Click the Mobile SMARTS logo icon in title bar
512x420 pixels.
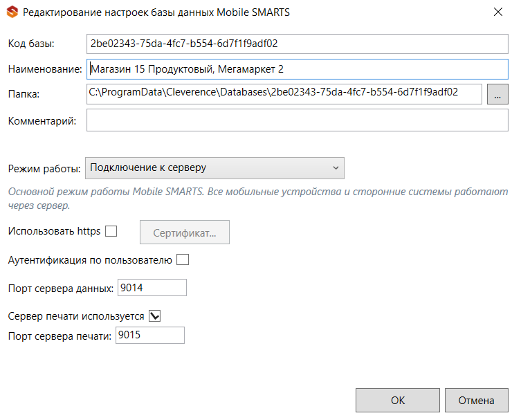[x=12, y=12]
